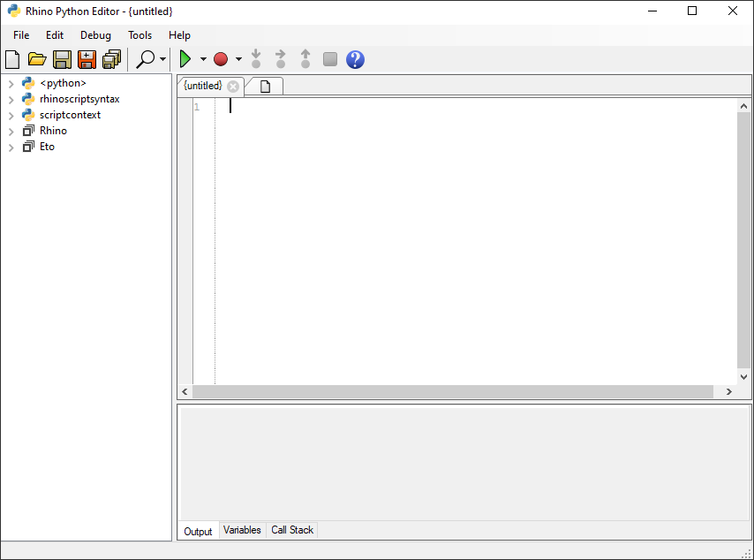Open the Help menu
Screen dimensions: 754x560
click(x=179, y=35)
